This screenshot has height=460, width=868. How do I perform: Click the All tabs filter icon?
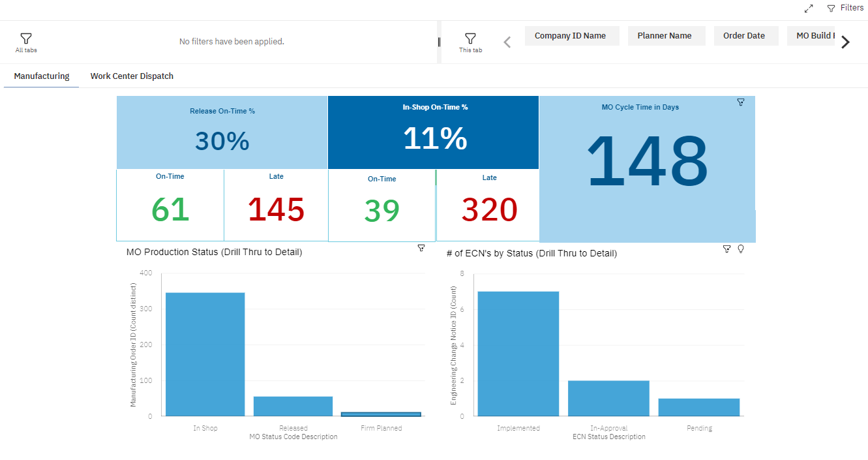coord(26,38)
